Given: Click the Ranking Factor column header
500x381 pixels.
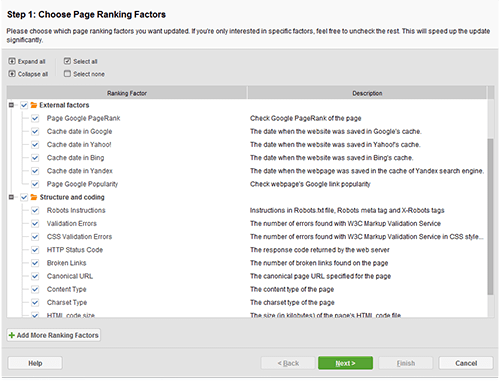Looking at the screenshot, I should click(127, 93).
